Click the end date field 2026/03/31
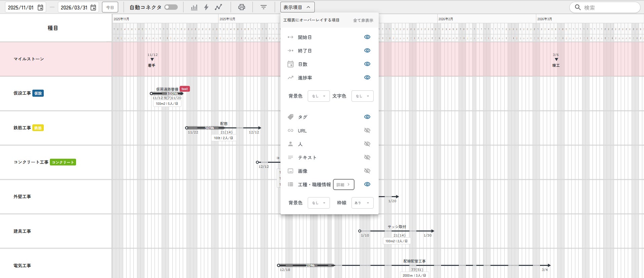The width and height of the screenshot is (644, 278). (78, 7)
